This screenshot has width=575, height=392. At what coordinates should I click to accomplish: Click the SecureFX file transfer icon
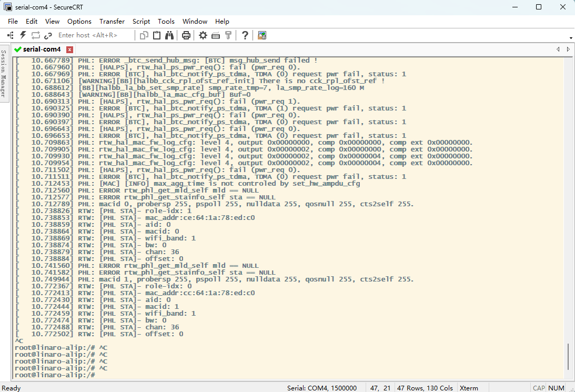pyautogui.click(x=262, y=35)
